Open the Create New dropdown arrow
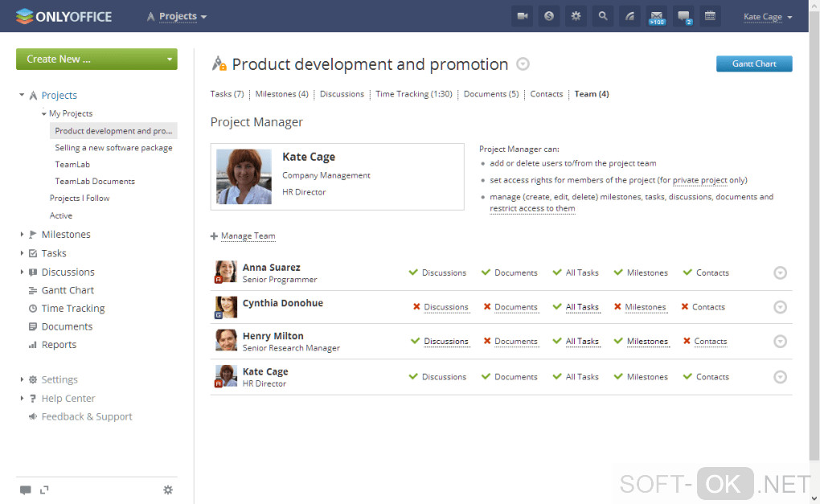 click(169, 59)
